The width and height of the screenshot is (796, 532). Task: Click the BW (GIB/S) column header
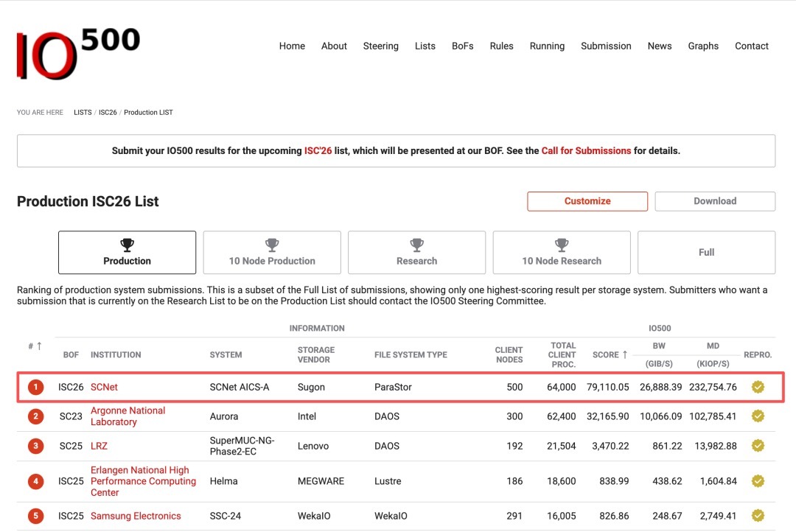point(659,355)
